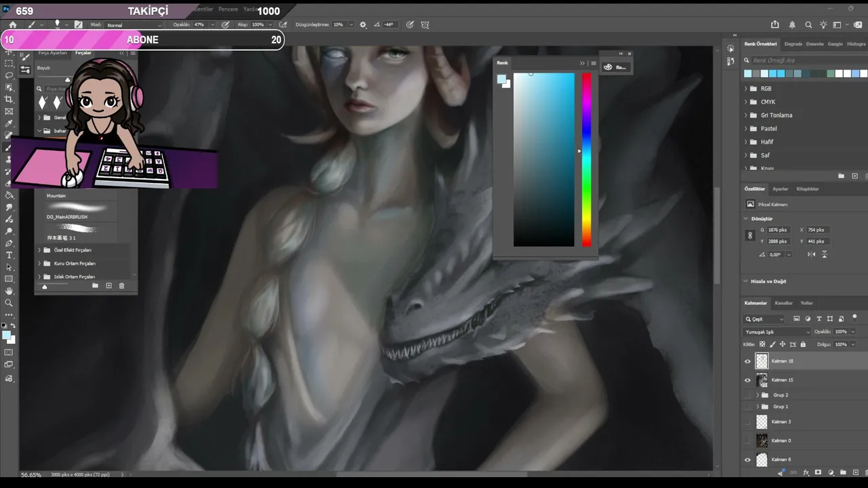The image size is (868, 488).
Task: Click the Search magnifier icon in top bar
Action: [x=808, y=24]
